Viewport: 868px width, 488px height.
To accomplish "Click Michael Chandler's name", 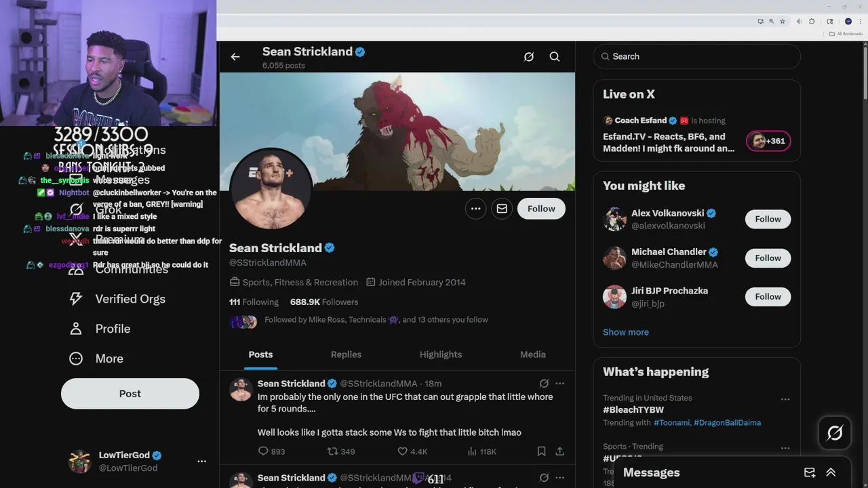I will click(669, 252).
